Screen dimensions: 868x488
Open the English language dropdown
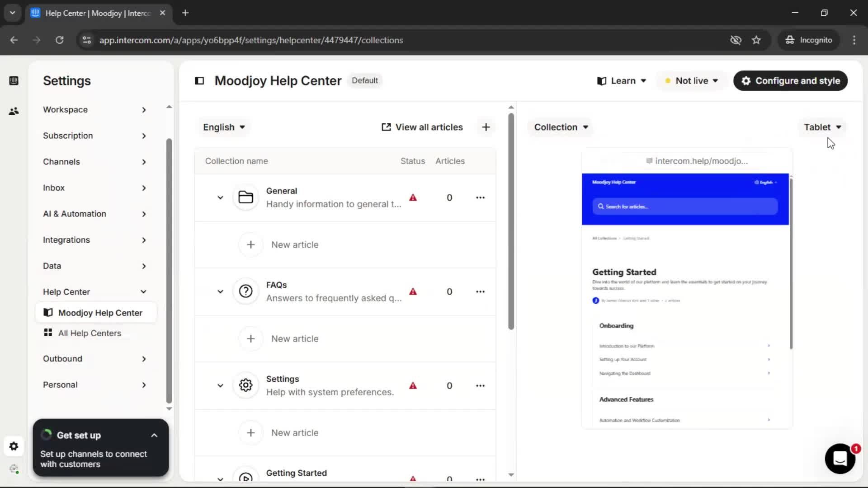pos(224,127)
